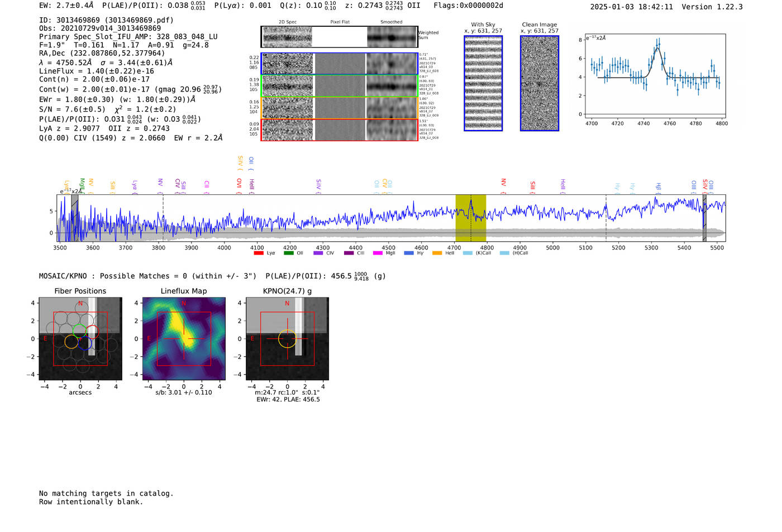The image size is (782, 532).
Task: Click the red Lyα legend swatch
Action: pos(259,253)
